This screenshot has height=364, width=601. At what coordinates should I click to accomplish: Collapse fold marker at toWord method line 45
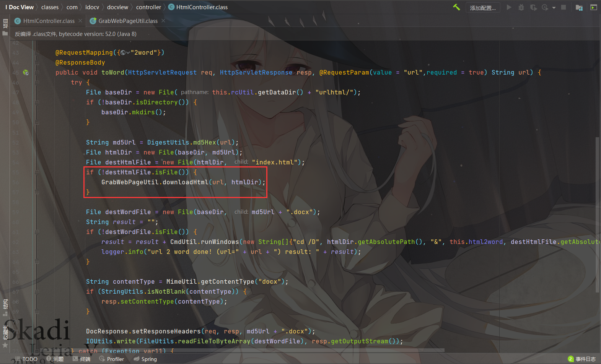(37, 73)
